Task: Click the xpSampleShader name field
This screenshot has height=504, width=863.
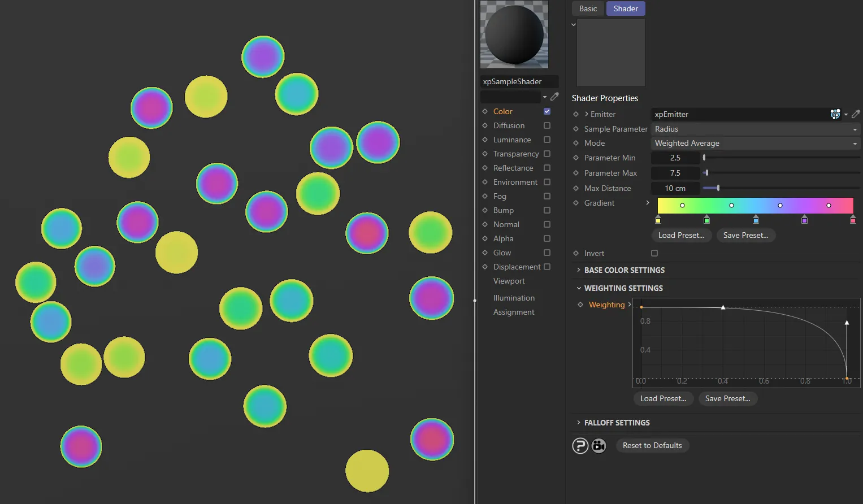Action: coord(519,81)
